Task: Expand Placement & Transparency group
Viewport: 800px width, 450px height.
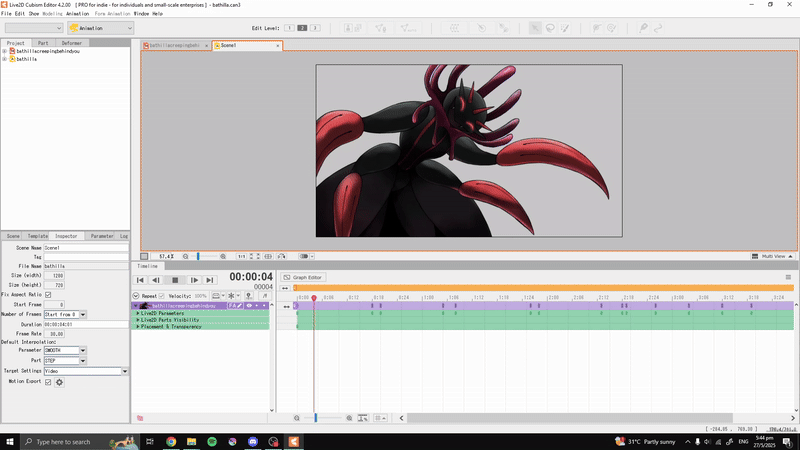Action: tap(138, 327)
